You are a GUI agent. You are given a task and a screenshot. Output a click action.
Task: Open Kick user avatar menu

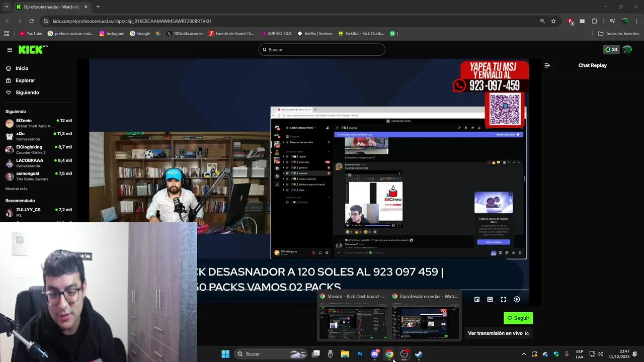627,50
